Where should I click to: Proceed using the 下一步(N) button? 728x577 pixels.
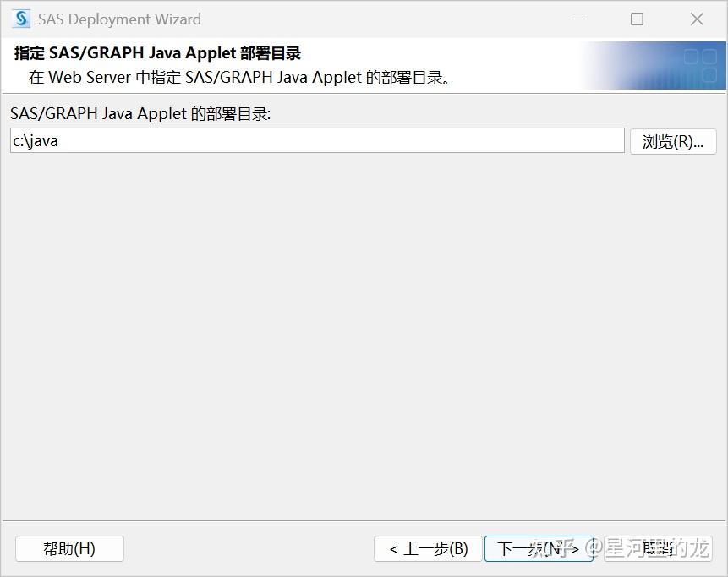point(539,548)
